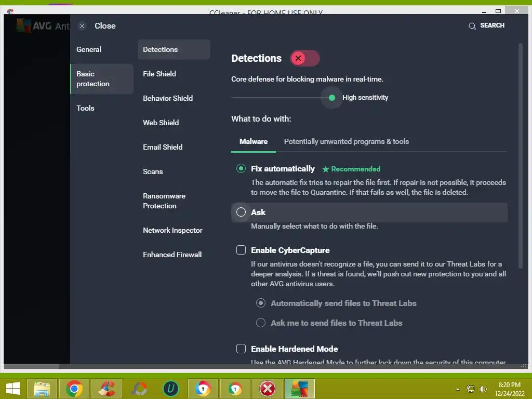Viewport: 532px width, 399px height.
Task: Open the green-ringed shield taskbar icon
Action: point(235,389)
